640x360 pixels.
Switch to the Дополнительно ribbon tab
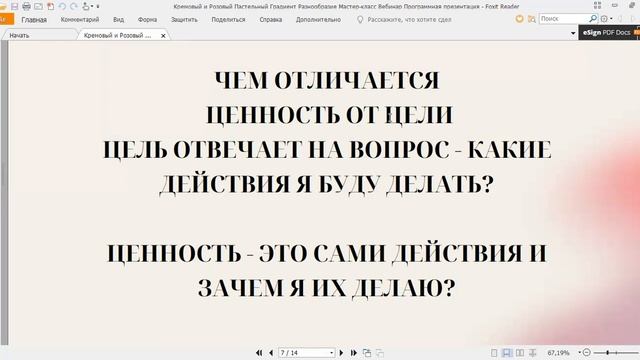(x=318, y=20)
